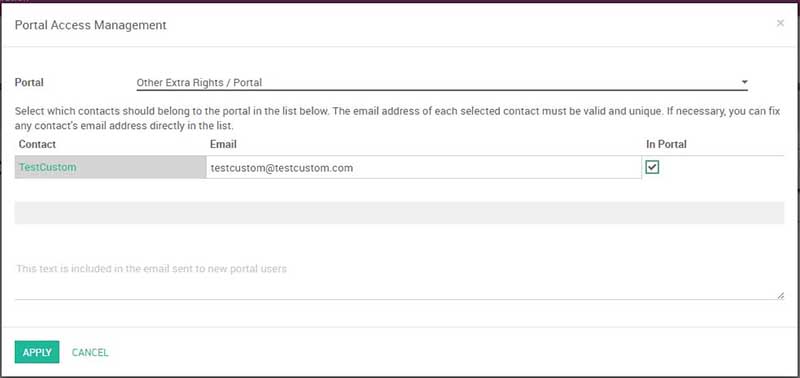The width and height of the screenshot is (800, 378).
Task: Click the Portal Access Management title
Action: pyautogui.click(x=90, y=24)
